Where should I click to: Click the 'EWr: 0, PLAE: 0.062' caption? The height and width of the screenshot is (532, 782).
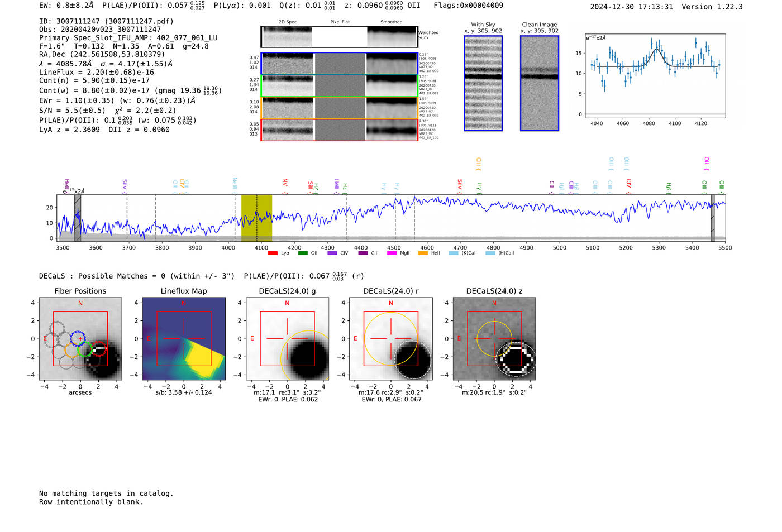click(288, 399)
